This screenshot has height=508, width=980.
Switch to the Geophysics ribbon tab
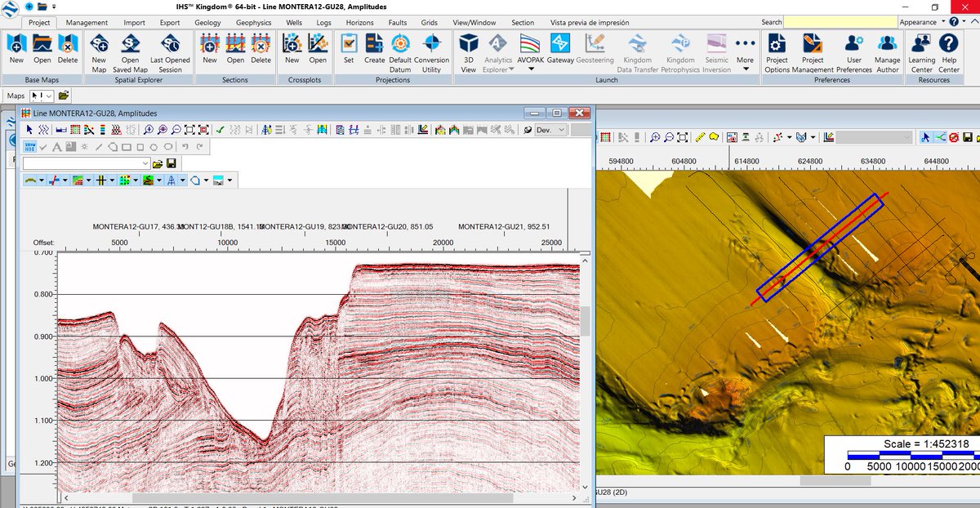tap(254, 22)
